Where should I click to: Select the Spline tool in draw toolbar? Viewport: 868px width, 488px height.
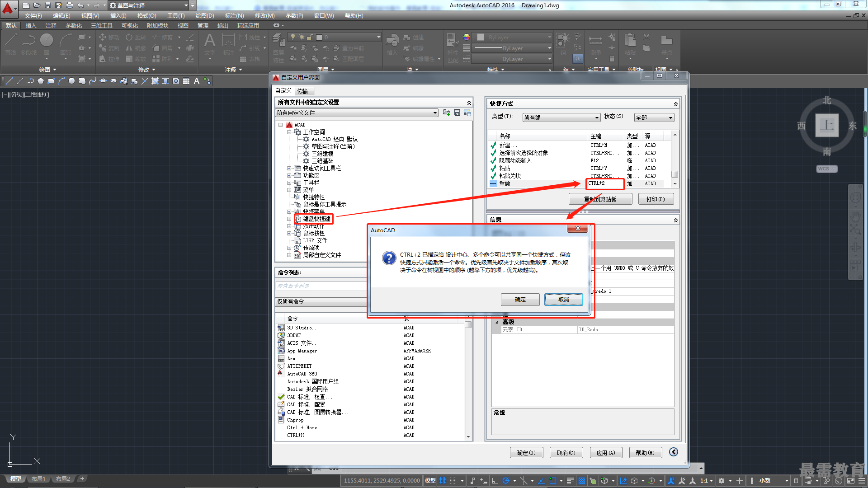coord(92,81)
